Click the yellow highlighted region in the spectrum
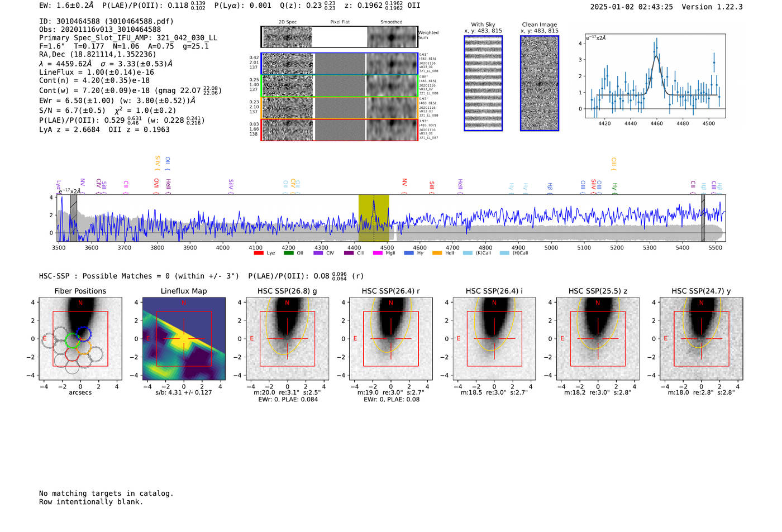 [374, 218]
